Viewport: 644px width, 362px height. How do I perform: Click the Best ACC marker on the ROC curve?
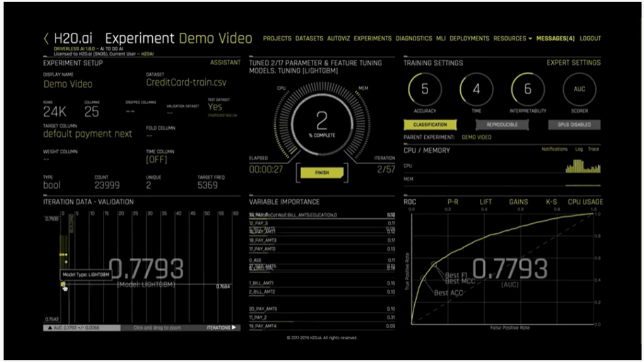pyautogui.click(x=423, y=279)
